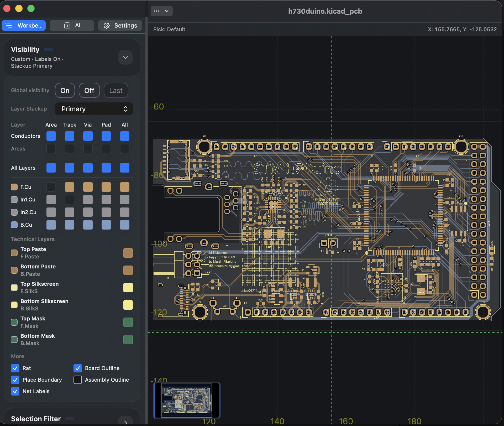The width and height of the screenshot is (504, 426).
Task: Set global visibility to Off
Action: [89, 90]
